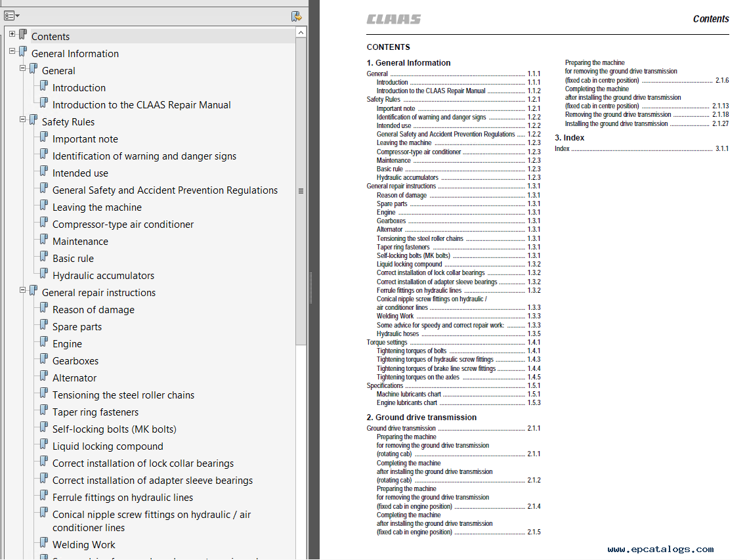Image resolution: width=747 pixels, height=560 pixels.
Task: Click the bookmark icon beside Important note
Action: click(44, 138)
